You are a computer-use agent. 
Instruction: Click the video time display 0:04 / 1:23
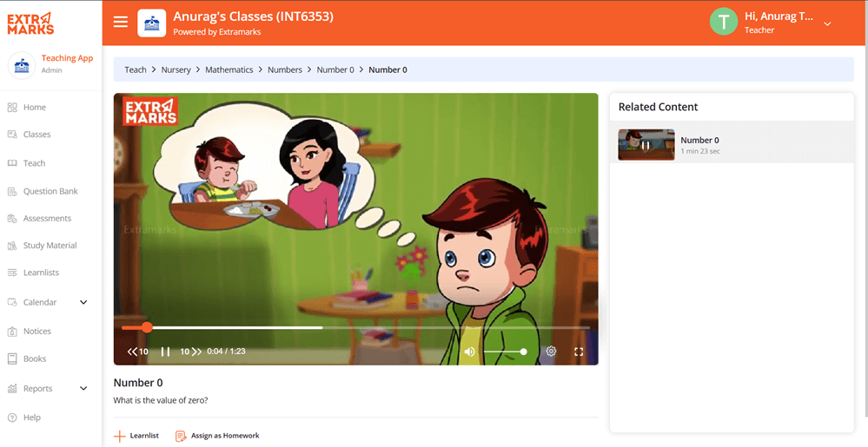pyautogui.click(x=226, y=352)
